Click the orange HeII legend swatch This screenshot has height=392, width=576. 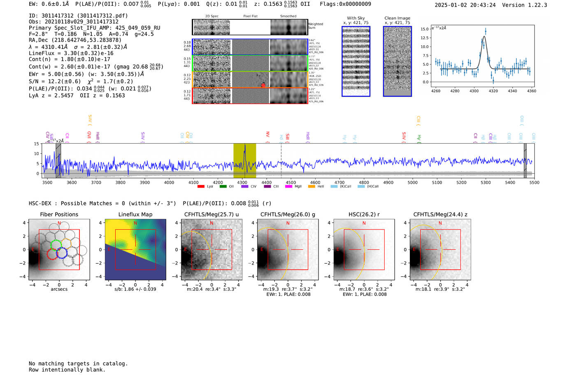(311, 186)
